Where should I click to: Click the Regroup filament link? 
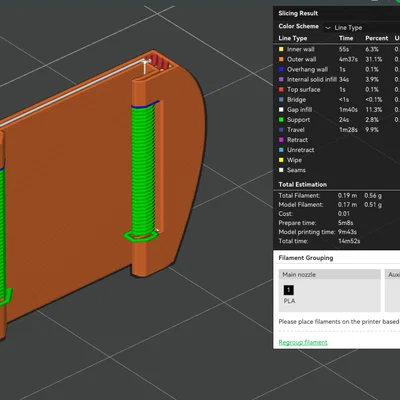click(x=303, y=342)
